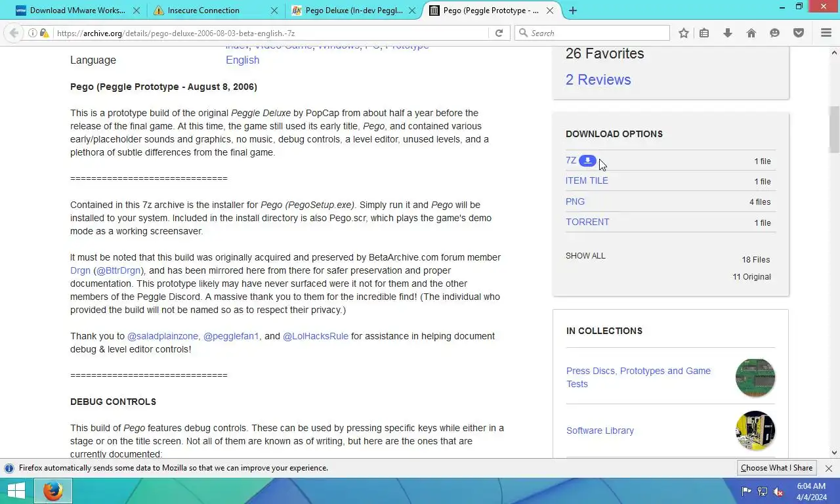
Task: Open the 2 Reviews link
Action: tap(598, 79)
